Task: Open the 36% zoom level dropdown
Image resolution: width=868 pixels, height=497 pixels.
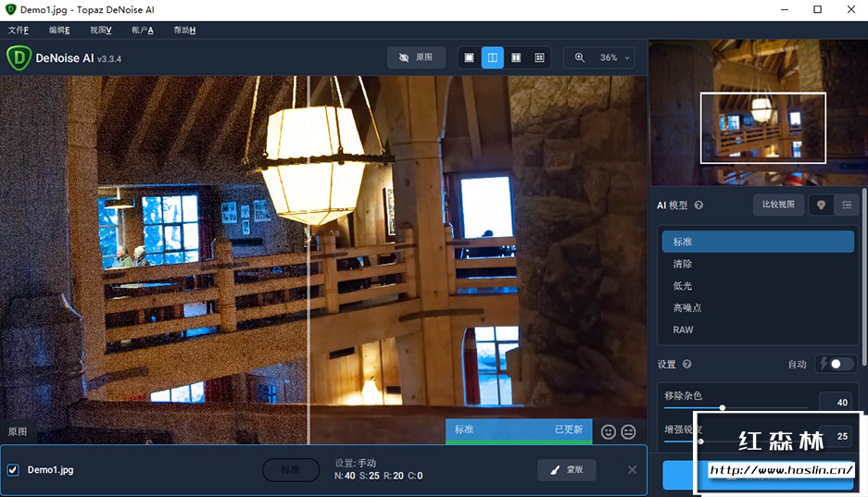Action: (615, 57)
